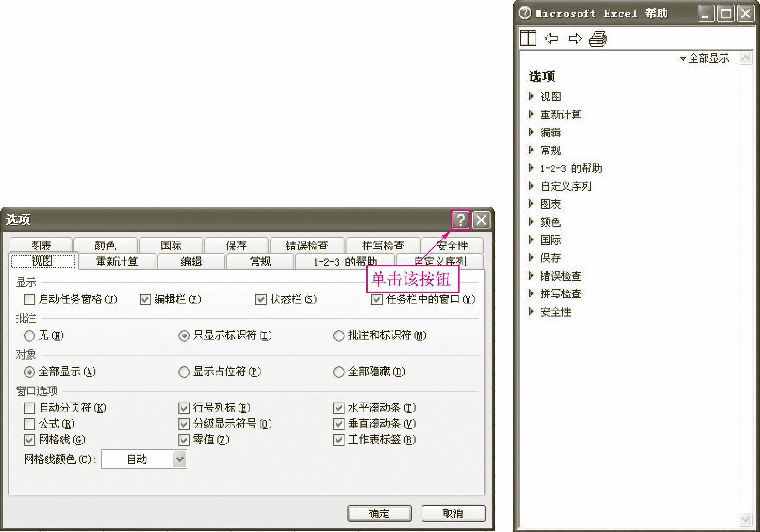This screenshot has height=532, width=760.
Task: Select the 批注和标识符 radio button
Action: click(x=338, y=336)
